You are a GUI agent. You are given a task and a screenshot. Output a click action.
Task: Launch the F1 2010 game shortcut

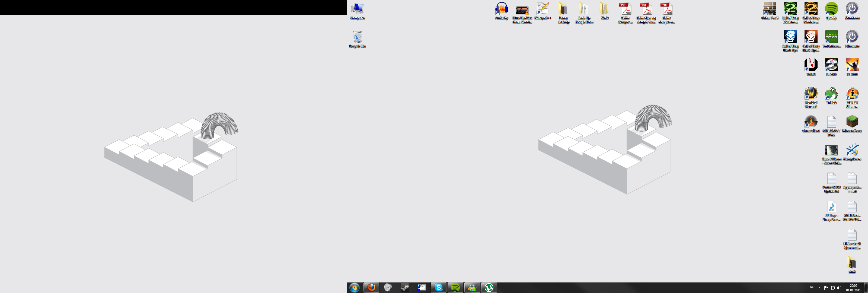pos(852,68)
